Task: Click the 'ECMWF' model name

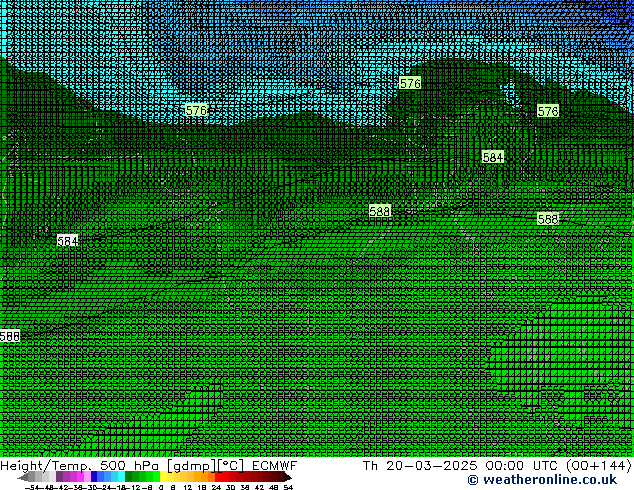Action: (275, 466)
